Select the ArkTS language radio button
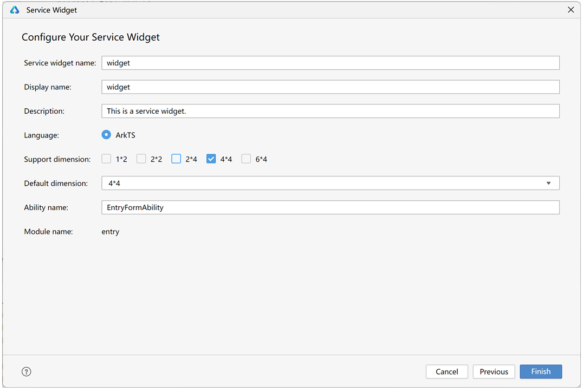The height and width of the screenshot is (392, 583). pyautogui.click(x=106, y=135)
